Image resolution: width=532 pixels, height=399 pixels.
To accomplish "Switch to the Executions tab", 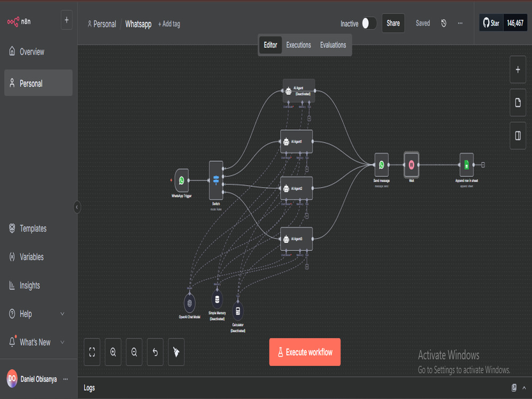I will [298, 45].
